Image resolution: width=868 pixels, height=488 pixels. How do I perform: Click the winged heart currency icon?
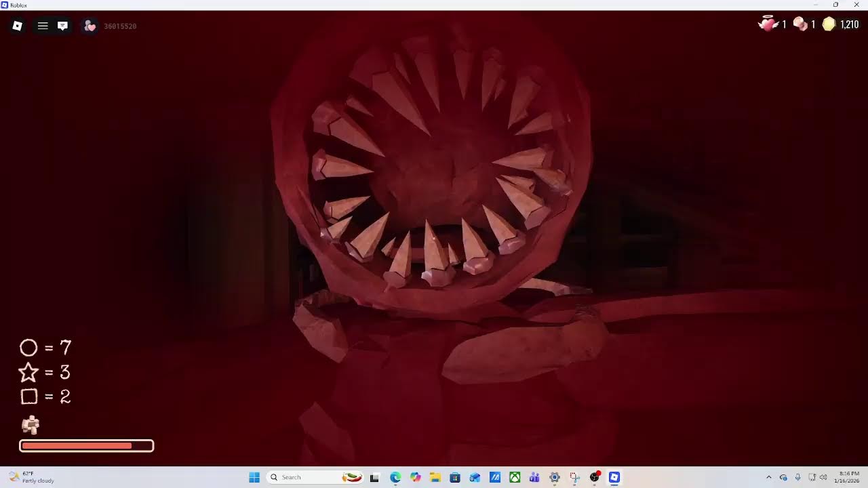768,24
